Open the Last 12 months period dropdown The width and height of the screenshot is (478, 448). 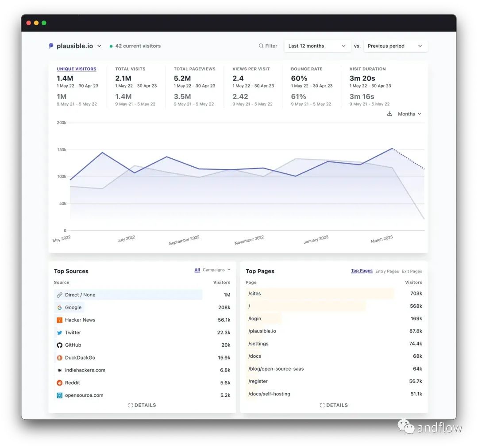coord(317,46)
